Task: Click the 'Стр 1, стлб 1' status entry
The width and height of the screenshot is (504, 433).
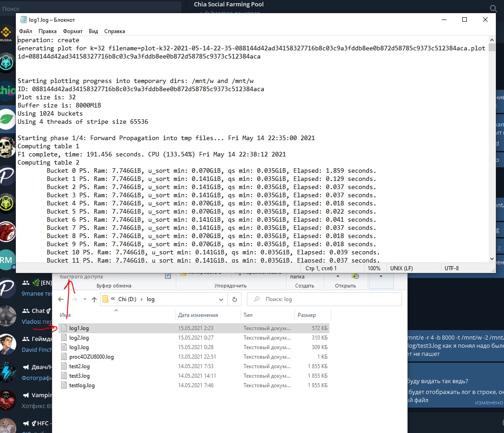Action: [x=321, y=268]
